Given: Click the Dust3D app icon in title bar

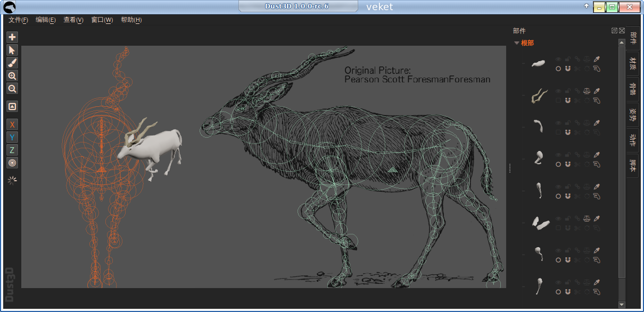Looking at the screenshot, I should (x=10, y=7).
